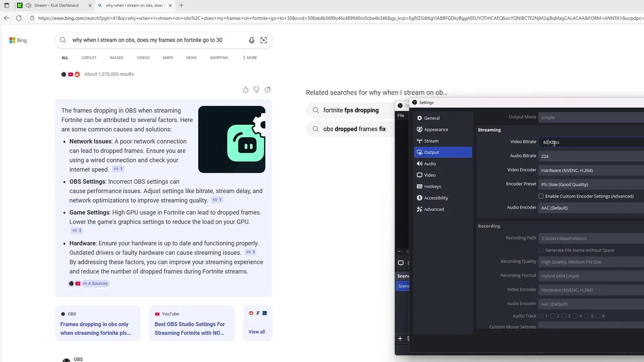Image resolution: width=644 pixels, height=362 pixels.
Task: Open Streaming Video Encoder dropdown
Action: [591, 170]
